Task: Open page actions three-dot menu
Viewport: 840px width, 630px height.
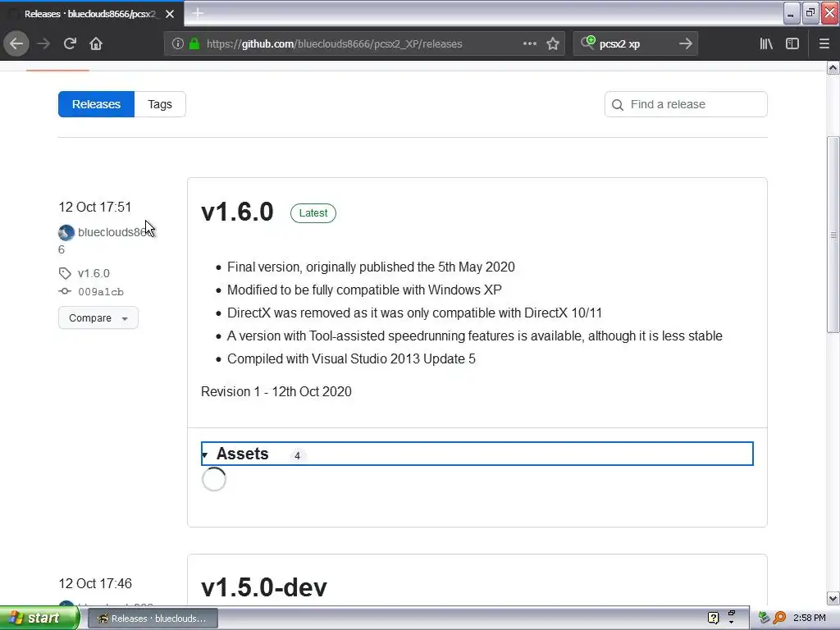Action: point(529,44)
